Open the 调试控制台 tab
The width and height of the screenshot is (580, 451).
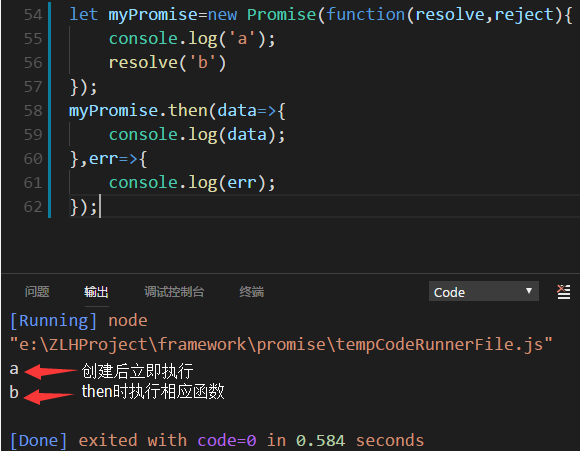coord(174,292)
